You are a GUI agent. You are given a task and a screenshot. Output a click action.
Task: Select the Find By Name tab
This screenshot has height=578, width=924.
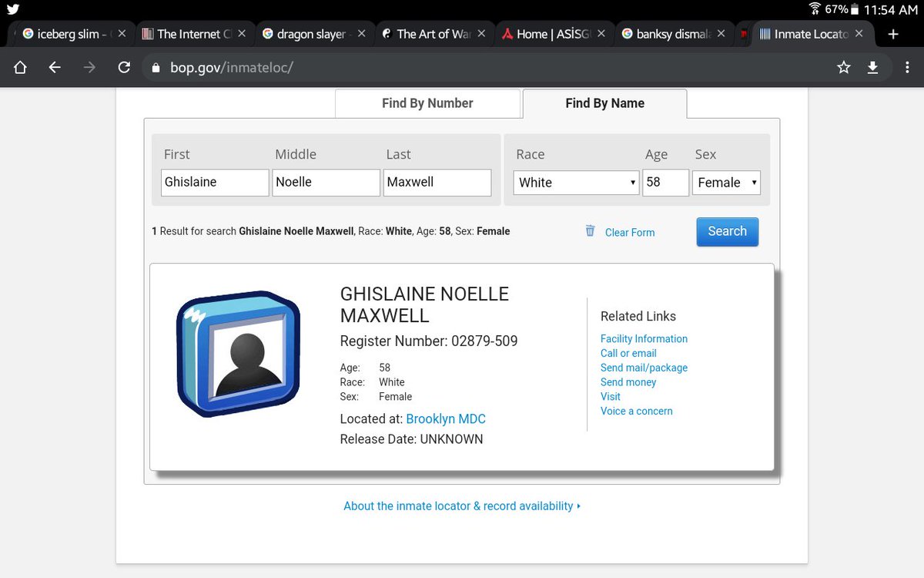coord(604,103)
